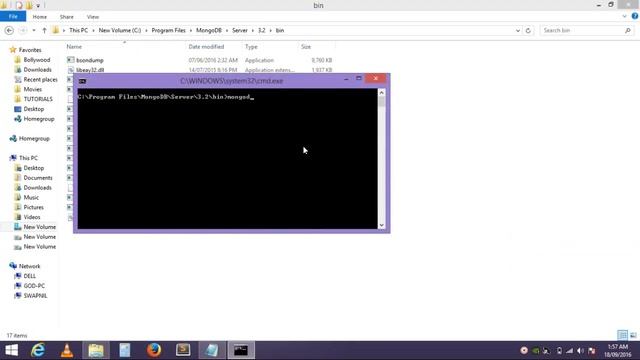Open File Explorer taskbar icon

pyautogui.click(x=96, y=350)
